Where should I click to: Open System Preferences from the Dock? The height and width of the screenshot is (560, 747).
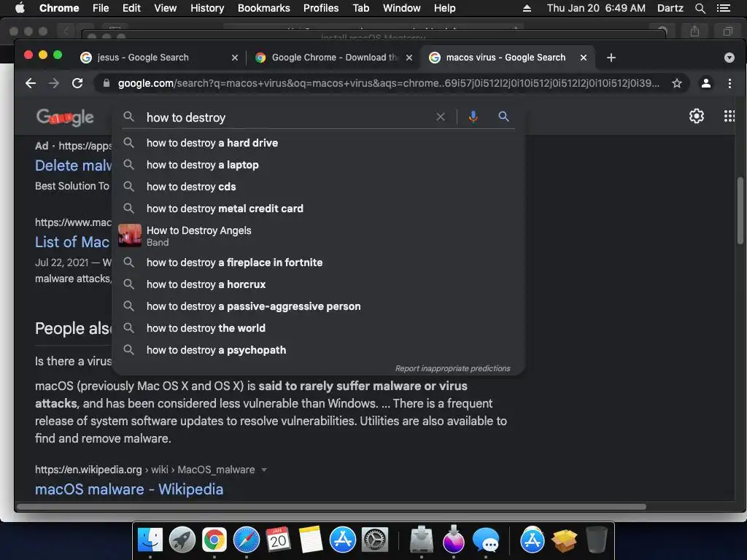coord(375,540)
